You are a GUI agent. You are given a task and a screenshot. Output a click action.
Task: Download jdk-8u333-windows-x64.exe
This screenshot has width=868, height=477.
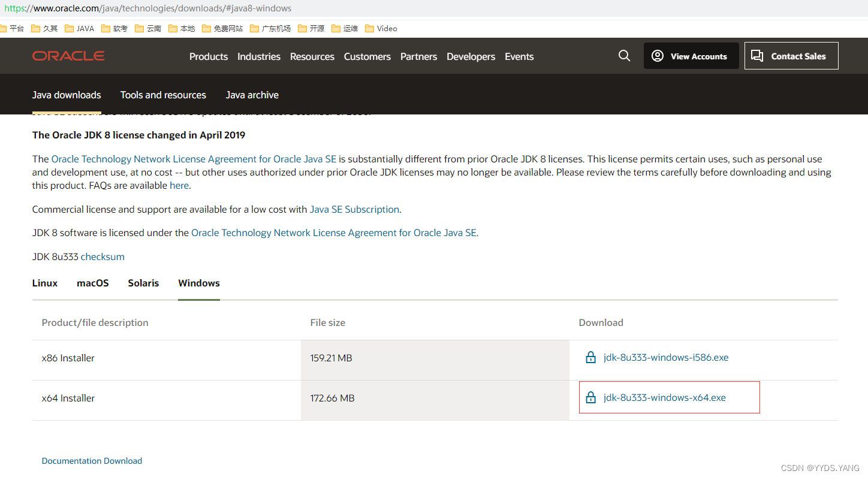click(x=665, y=397)
